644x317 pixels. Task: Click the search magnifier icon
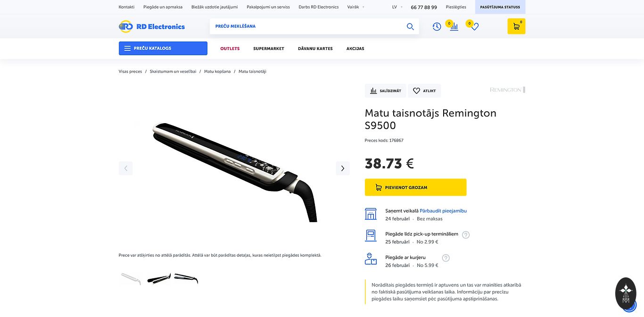[x=410, y=26]
